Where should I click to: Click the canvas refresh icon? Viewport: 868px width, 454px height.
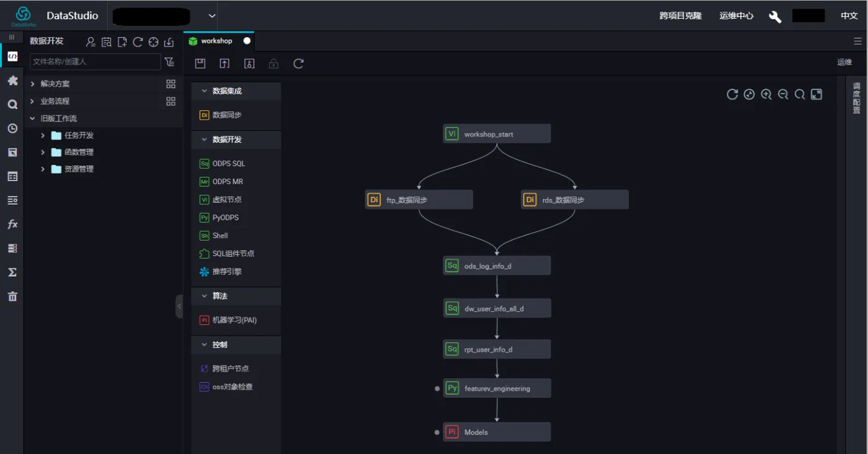coord(732,94)
